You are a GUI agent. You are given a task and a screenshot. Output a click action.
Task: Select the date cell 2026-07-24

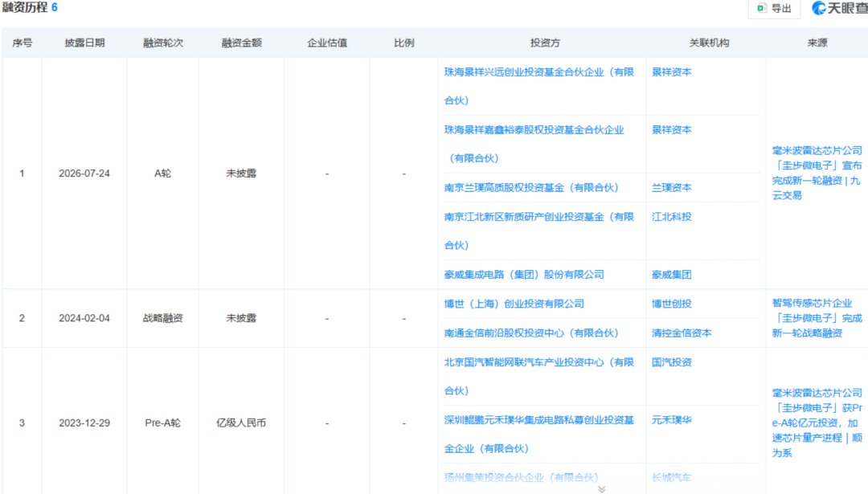pos(84,174)
